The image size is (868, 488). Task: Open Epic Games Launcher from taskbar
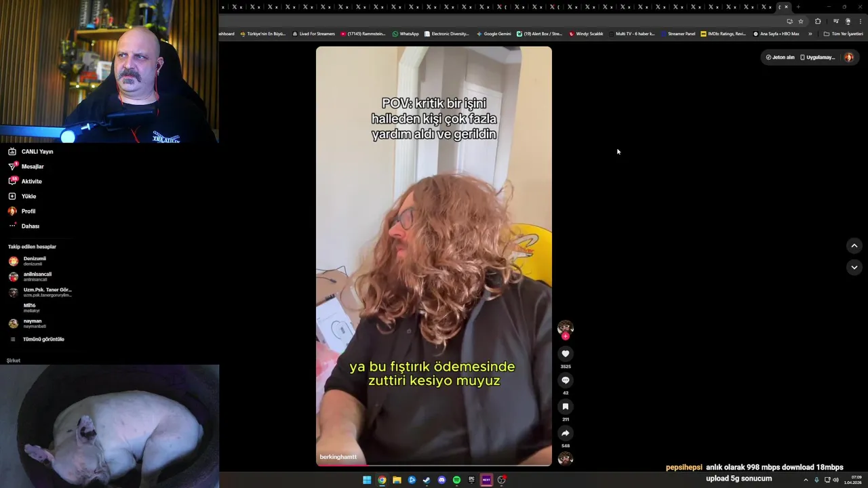[x=471, y=480]
